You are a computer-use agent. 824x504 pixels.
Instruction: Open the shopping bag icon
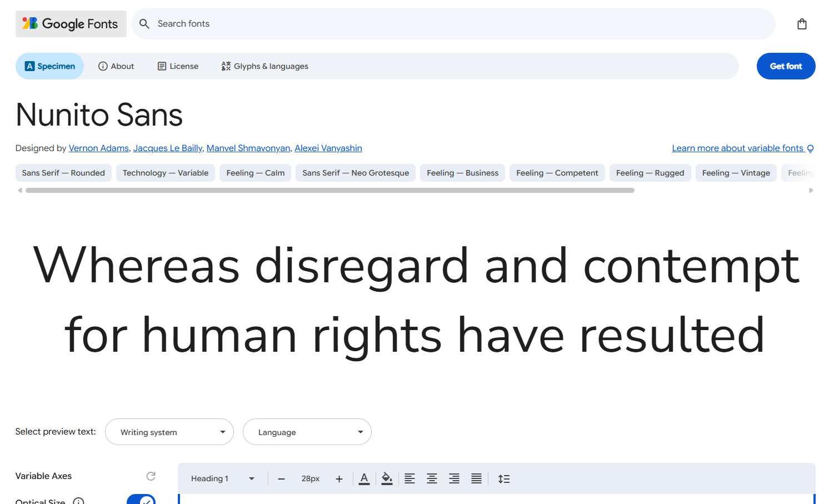point(802,24)
